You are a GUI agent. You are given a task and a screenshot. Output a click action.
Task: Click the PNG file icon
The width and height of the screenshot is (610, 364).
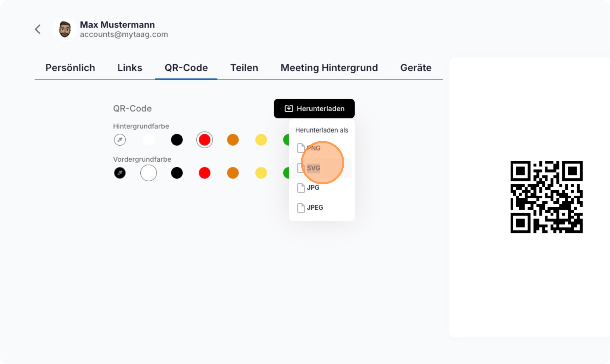click(301, 148)
